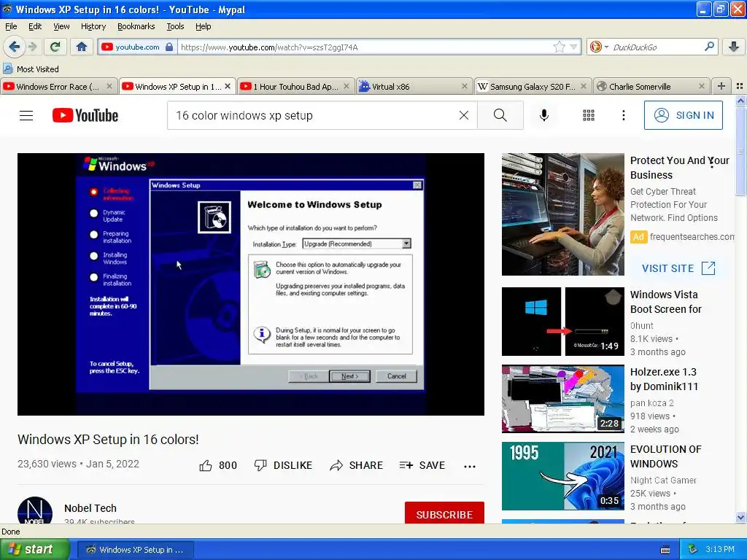Open the home page via home icon
Viewport: 747px width, 560px height.
[x=82, y=47]
